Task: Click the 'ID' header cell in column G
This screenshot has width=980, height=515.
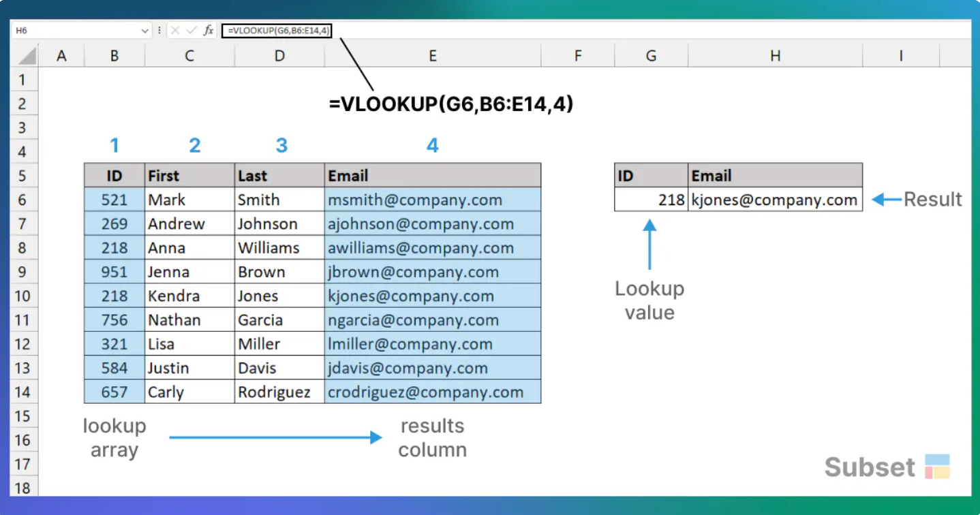Action: (652, 176)
